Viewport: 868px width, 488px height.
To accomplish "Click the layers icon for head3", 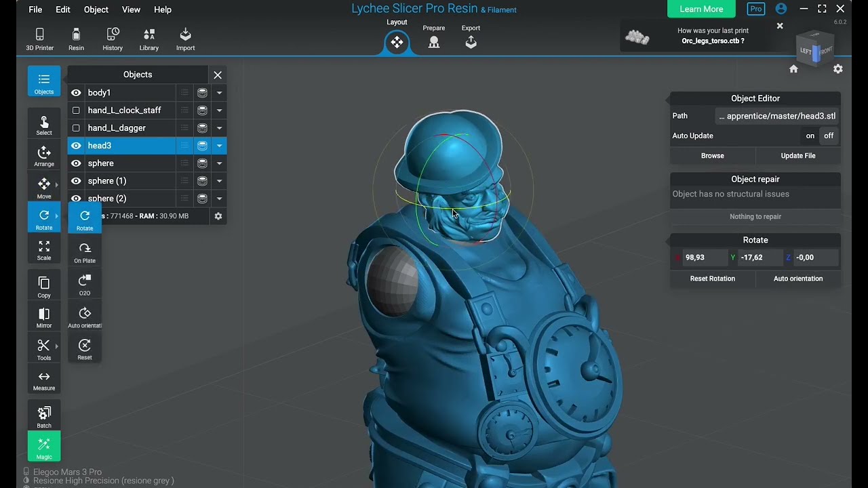I will [202, 146].
